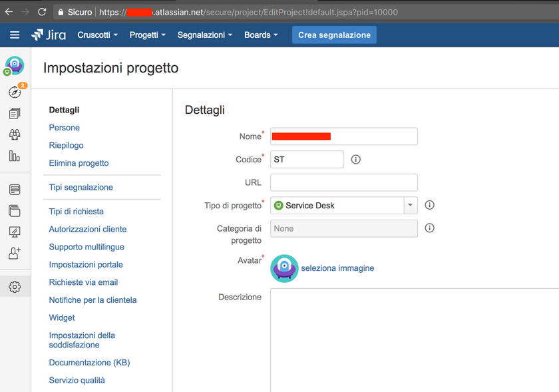Open the project avatar in sidebar
This screenshot has height=392, width=559.
tap(14, 66)
